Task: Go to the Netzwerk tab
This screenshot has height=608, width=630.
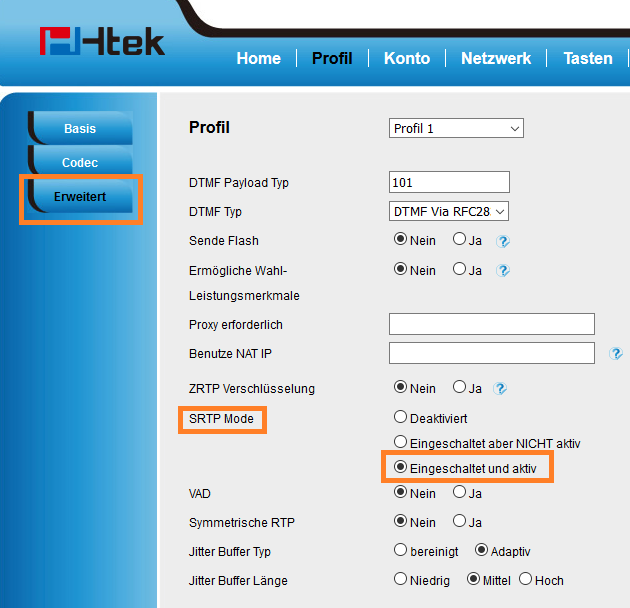Action: pos(496,58)
